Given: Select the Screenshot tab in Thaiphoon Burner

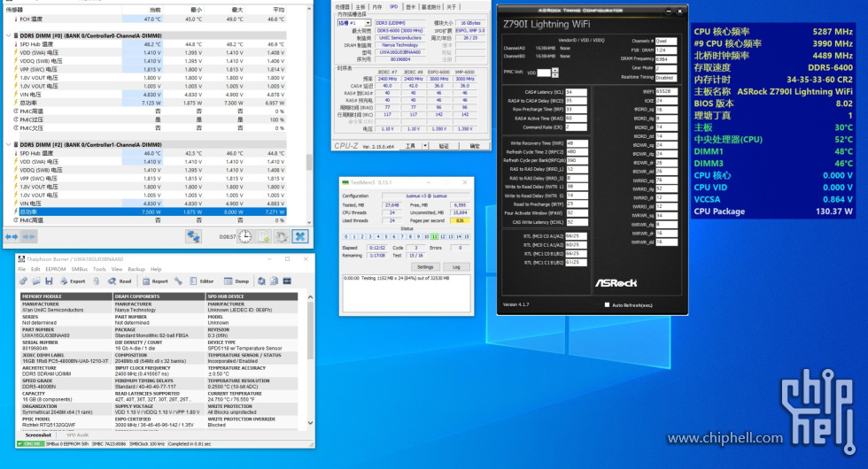Looking at the screenshot, I should click(x=39, y=435).
